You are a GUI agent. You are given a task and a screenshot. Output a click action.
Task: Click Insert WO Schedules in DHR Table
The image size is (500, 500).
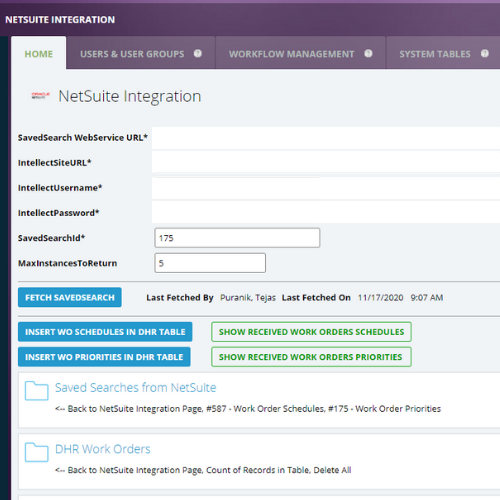pyautogui.click(x=105, y=332)
